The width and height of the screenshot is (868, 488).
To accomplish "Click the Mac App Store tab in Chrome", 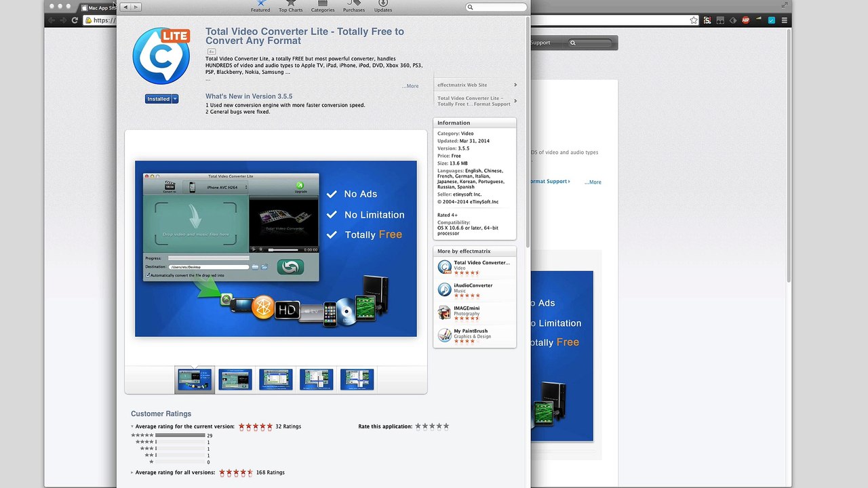I will 98,8.
